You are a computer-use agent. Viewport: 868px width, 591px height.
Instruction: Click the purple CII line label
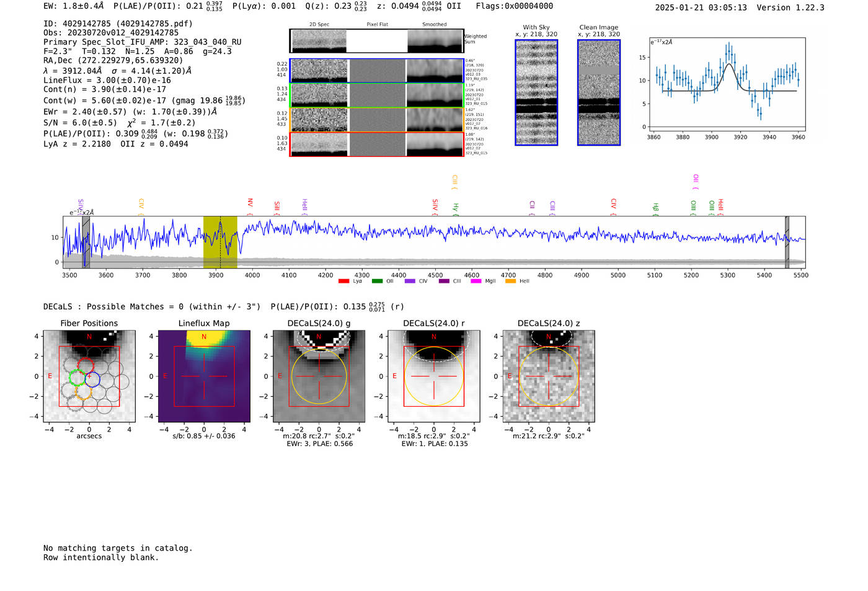coord(532,207)
